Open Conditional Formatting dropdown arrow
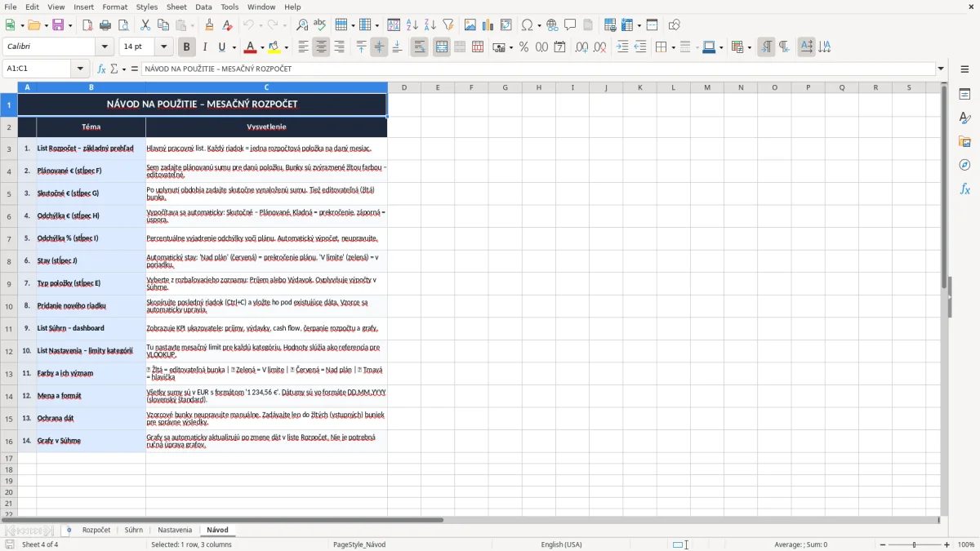This screenshot has width=980, height=551. click(x=749, y=47)
